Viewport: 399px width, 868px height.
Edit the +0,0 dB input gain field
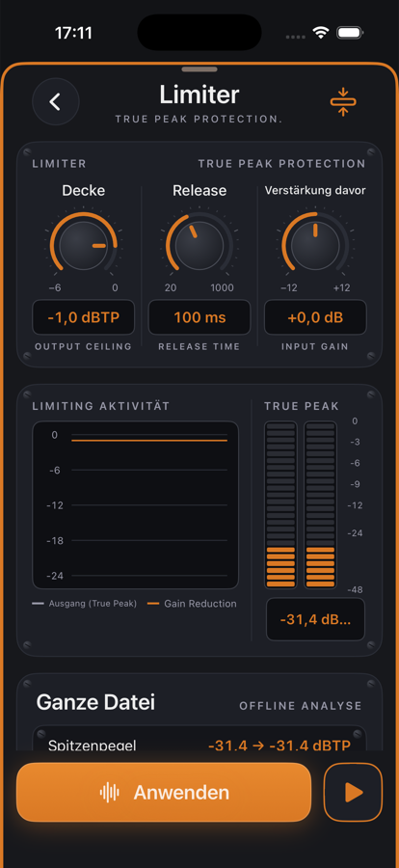(x=315, y=317)
